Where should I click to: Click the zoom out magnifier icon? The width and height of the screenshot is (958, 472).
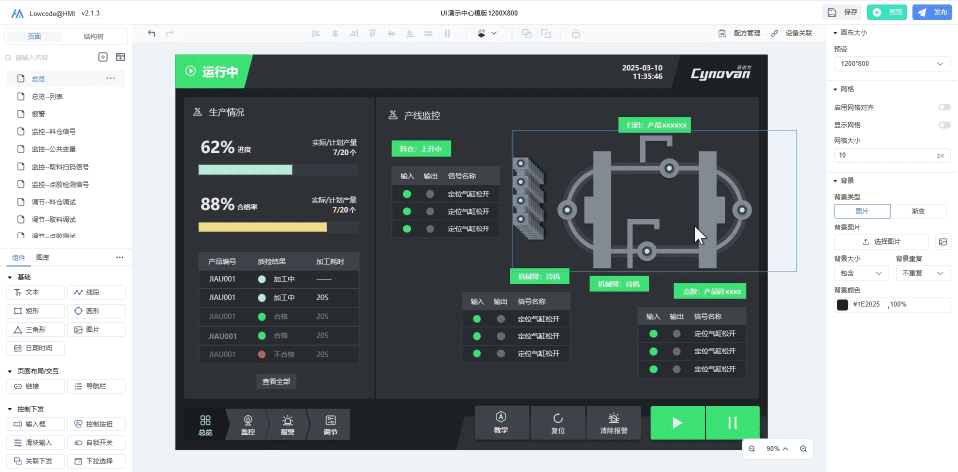750,449
